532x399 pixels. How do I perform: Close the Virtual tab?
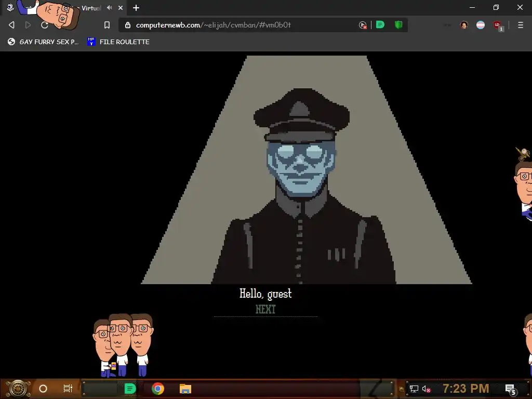(121, 7)
